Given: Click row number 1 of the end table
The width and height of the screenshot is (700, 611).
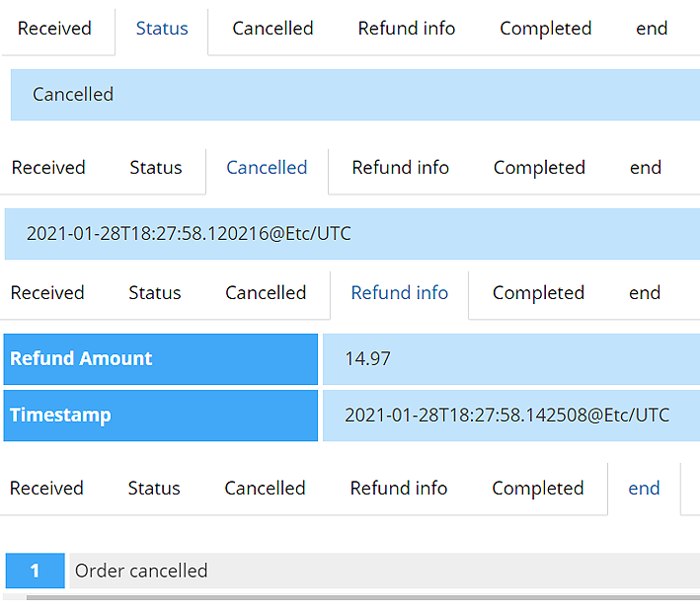Looking at the screenshot, I should coord(35,571).
